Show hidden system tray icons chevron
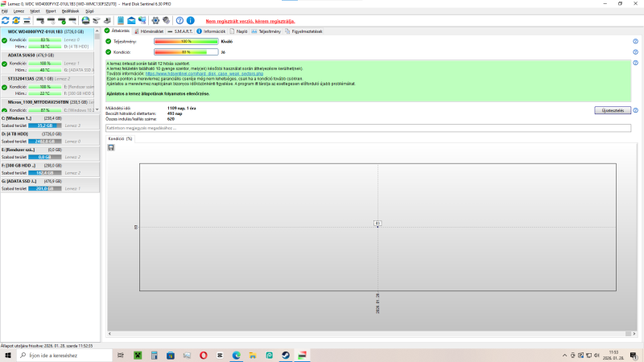 (x=564, y=356)
